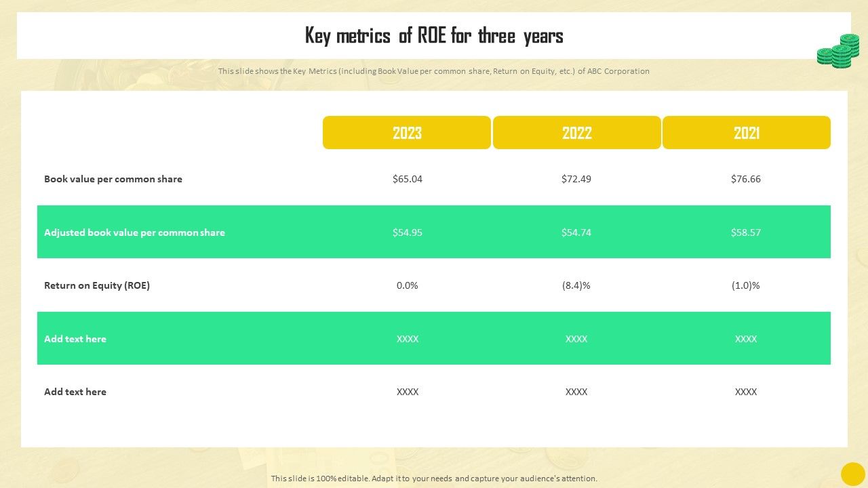Click the $54.74 cell

(x=576, y=232)
